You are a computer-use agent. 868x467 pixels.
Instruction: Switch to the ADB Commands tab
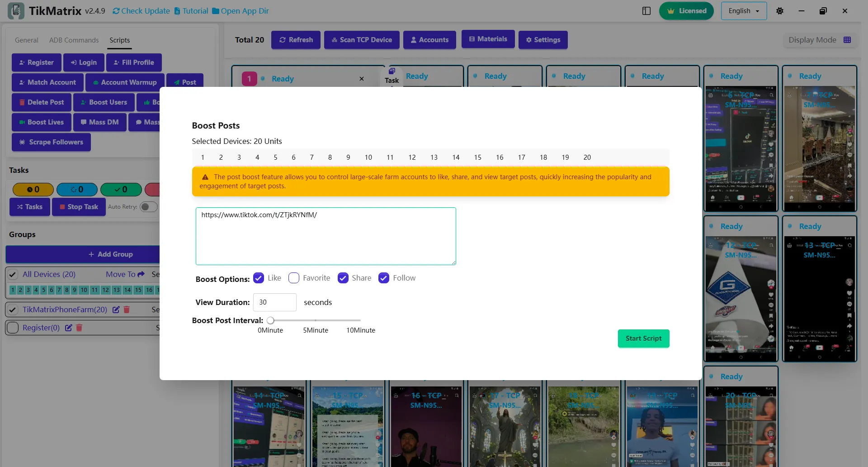(x=74, y=40)
